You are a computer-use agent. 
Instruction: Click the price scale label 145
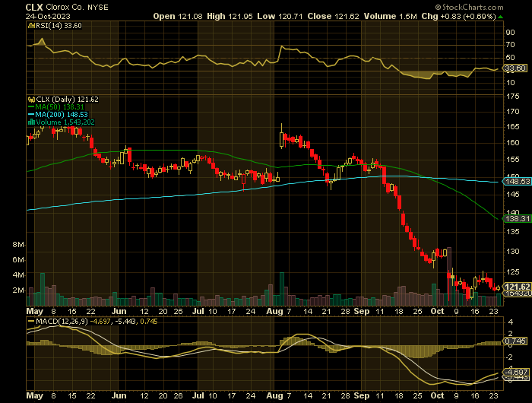512,195
